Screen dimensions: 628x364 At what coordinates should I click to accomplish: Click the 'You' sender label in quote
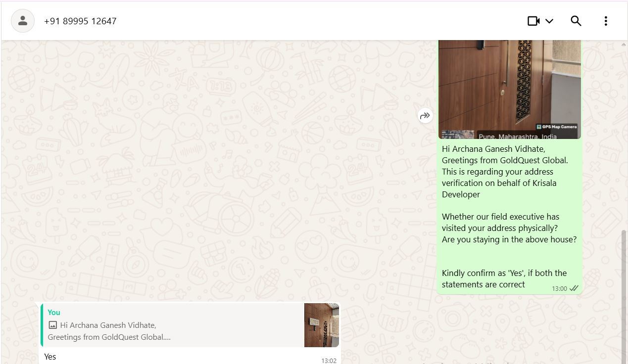pos(54,313)
